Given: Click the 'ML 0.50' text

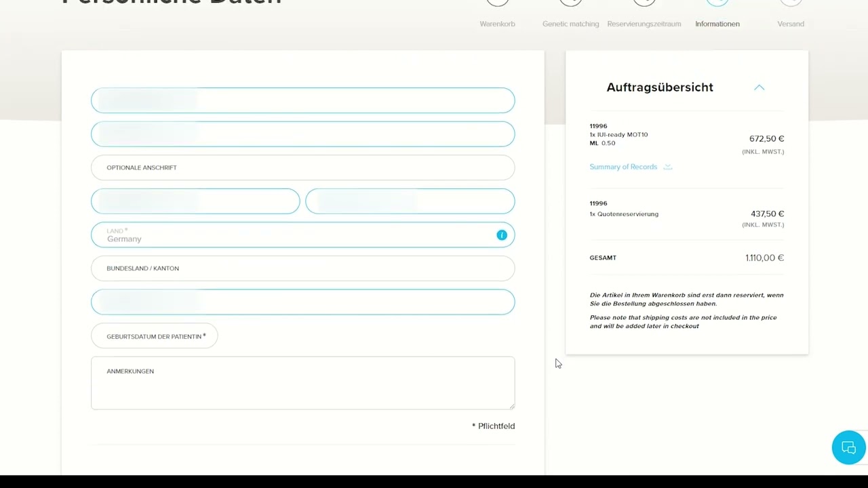Looking at the screenshot, I should pyautogui.click(x=602, y=144).
